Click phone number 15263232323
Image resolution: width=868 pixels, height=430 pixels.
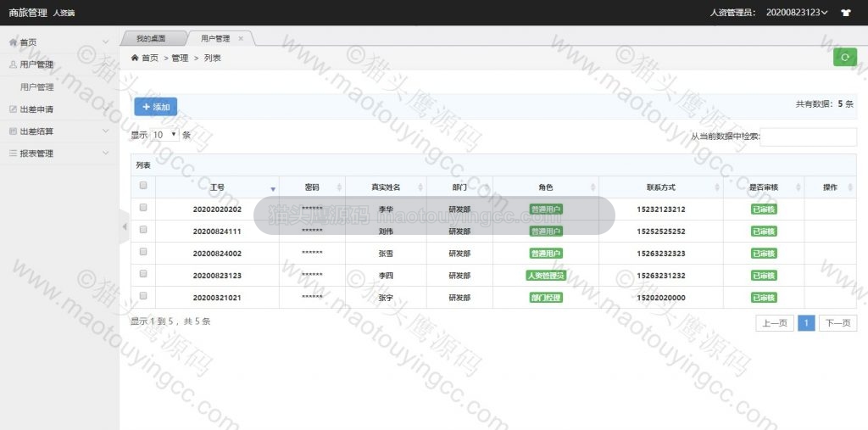coord(661,254)
